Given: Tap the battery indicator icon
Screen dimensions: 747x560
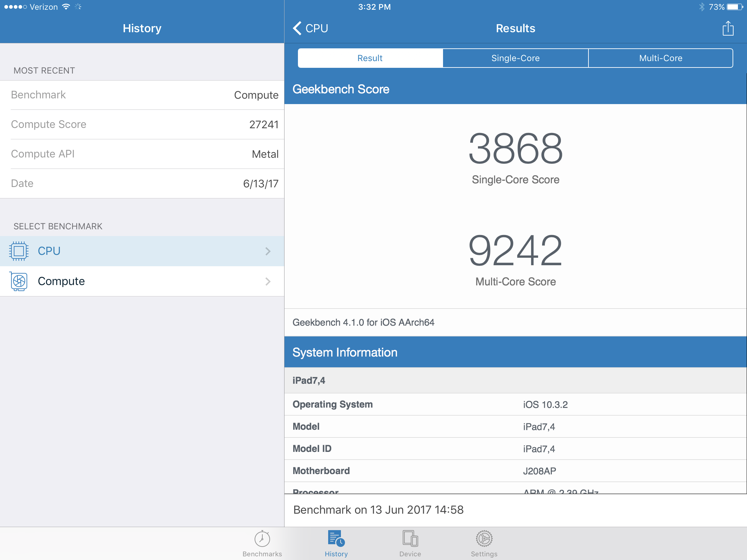Looking at the screenshot, I should 735,7.
